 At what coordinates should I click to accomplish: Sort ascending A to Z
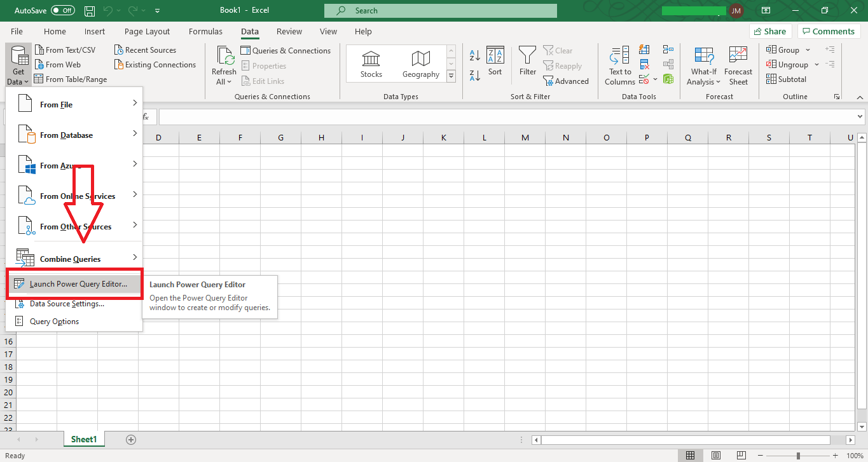click(475, 55)
